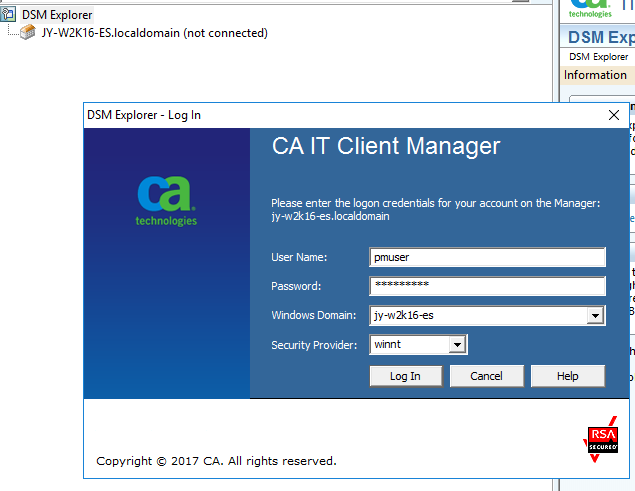Click the DSM Explorer root tree icon
This screenshot has height=491, width=635.
8,14
